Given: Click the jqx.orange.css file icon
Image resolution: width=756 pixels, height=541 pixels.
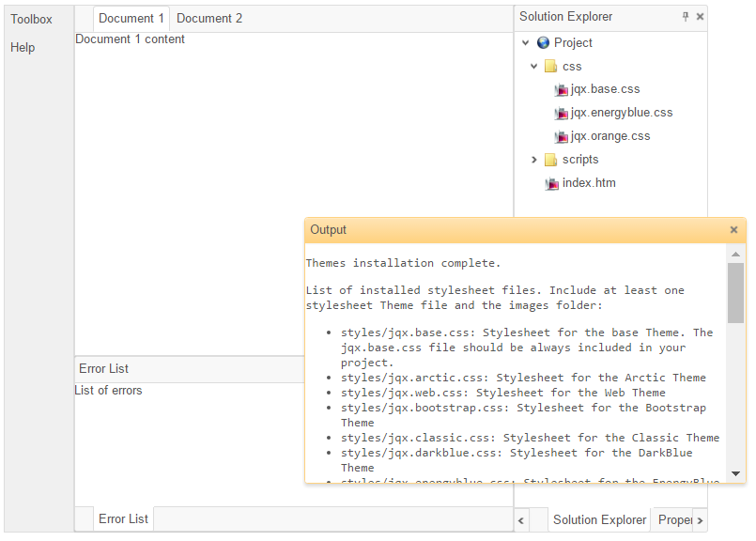Looking at the screenshot, I should pos(562,137).
